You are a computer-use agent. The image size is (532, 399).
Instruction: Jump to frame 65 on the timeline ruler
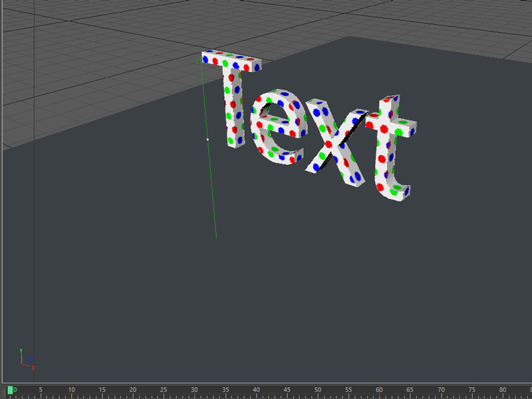(410, 390)
